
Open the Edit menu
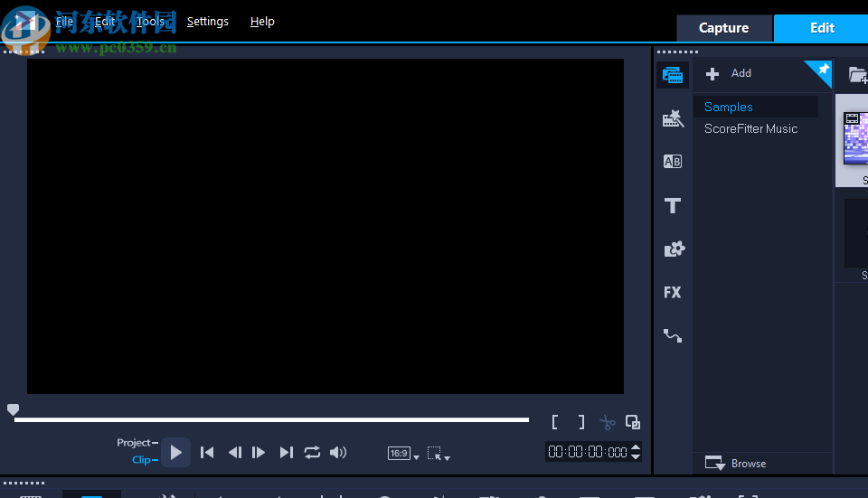pyautogui.click(x=105, y=22)
